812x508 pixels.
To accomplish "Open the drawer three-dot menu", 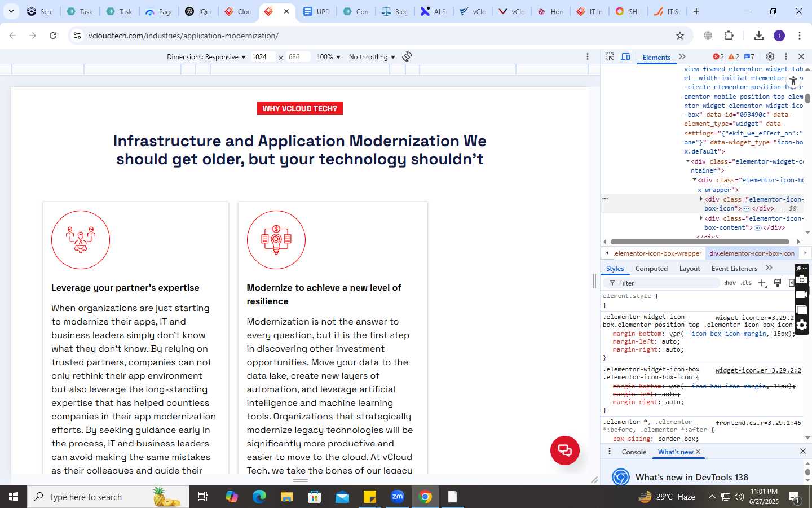I will 609,452.
